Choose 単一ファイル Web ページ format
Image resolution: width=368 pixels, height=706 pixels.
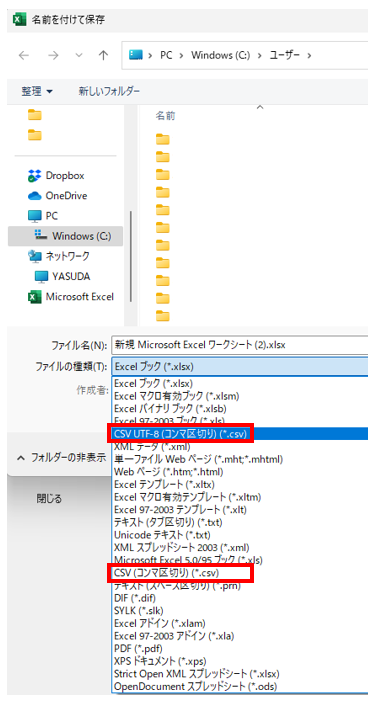[x=198, y=459]
